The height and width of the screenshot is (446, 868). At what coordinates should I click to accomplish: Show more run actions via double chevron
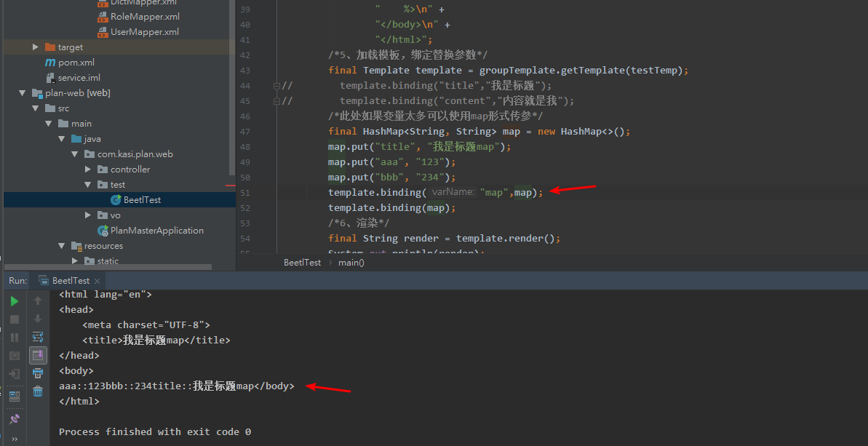[x=15, y=439]
